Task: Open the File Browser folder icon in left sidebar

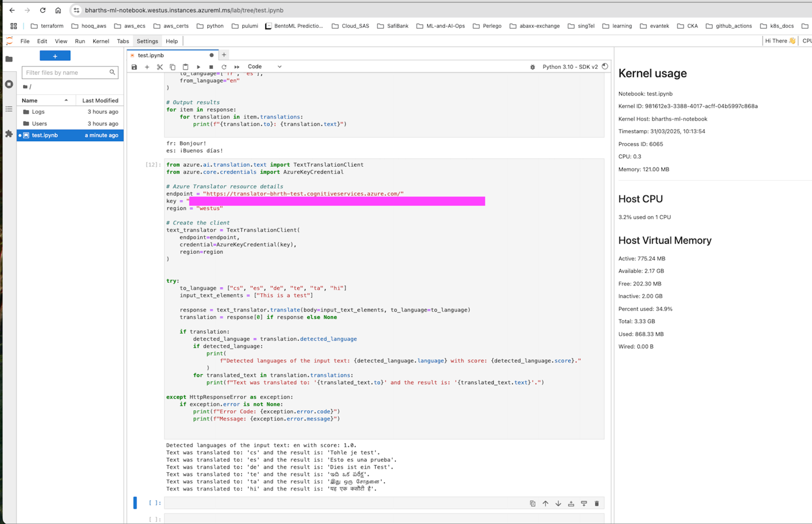Action: (9, 59)
